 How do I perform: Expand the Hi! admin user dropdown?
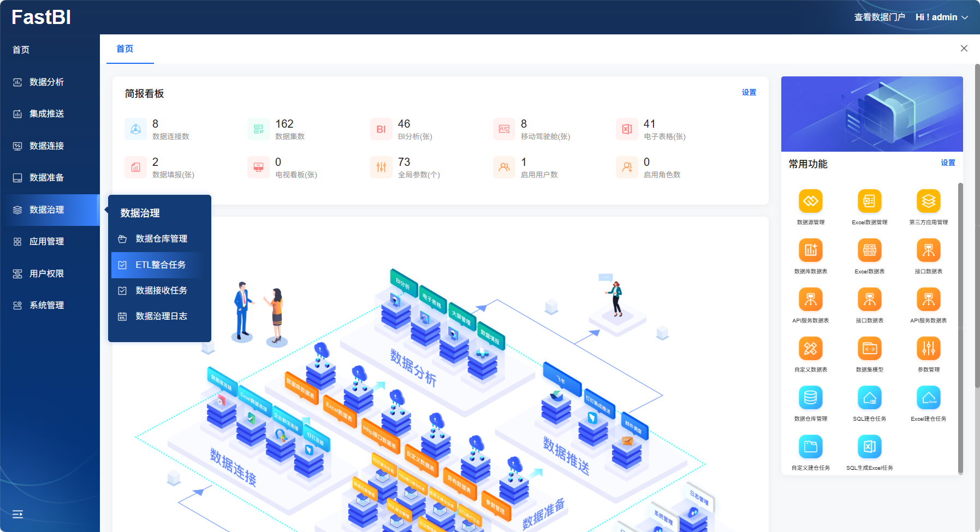[941, 17]
